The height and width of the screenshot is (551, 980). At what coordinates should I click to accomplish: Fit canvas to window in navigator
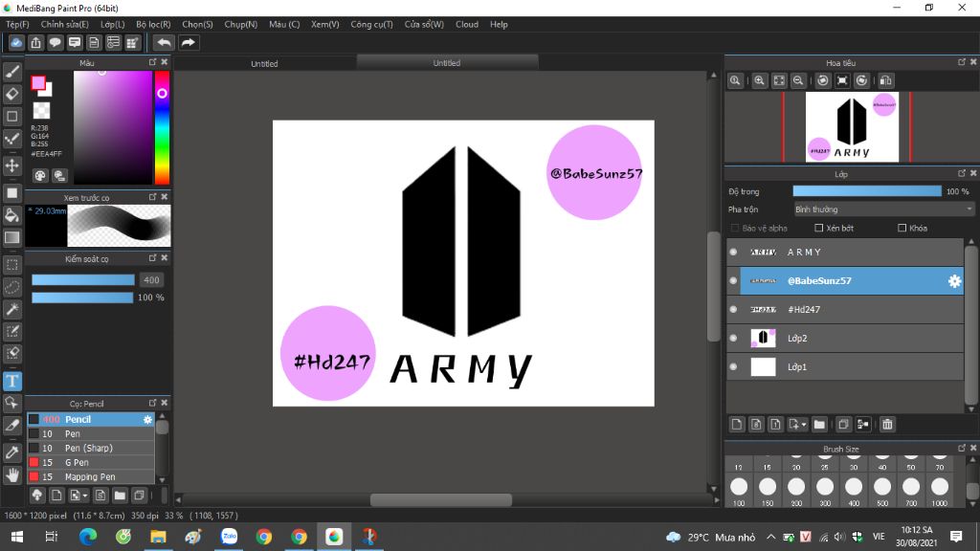click(x=779, y=80)
